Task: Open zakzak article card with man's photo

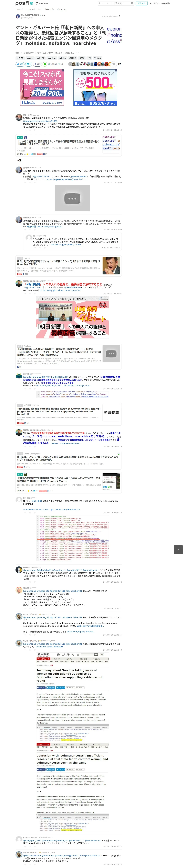Action: (x=69, y=266)
